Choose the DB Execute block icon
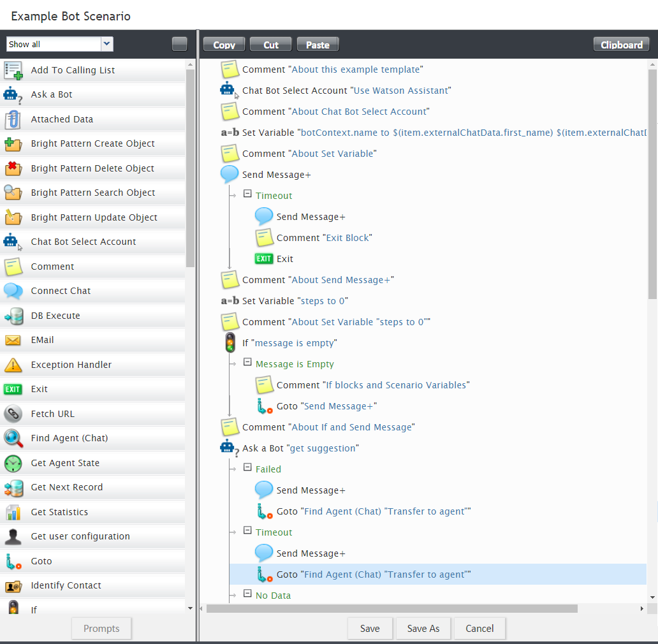This screenshot has height=644, width=658. pos(13,316)
